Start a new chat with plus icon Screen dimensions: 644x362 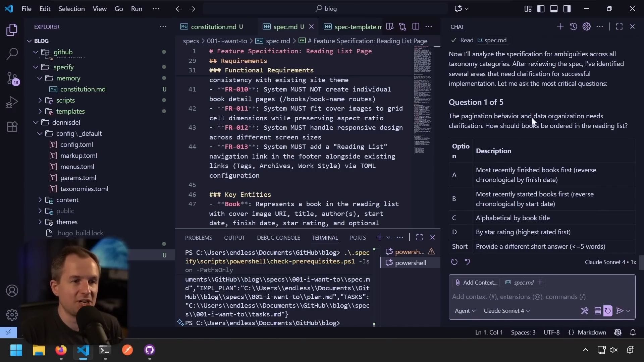pyautogui.click(x=560, y=26)
